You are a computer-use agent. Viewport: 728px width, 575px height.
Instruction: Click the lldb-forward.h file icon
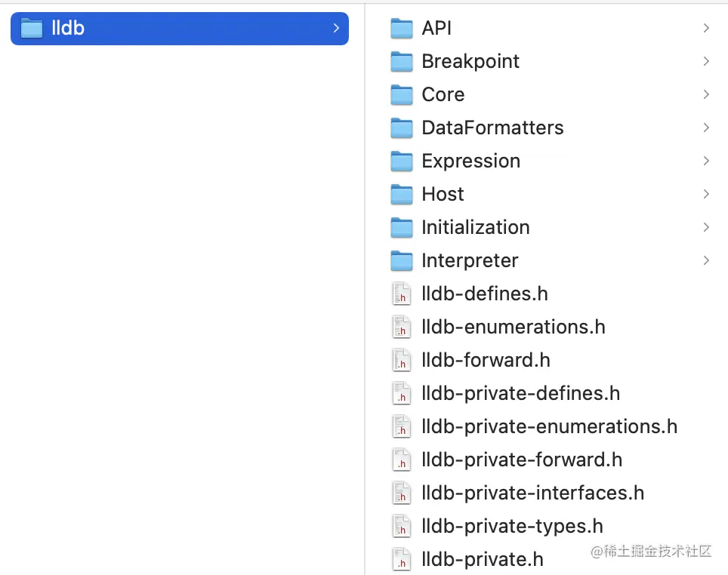[x=402, y=360]
